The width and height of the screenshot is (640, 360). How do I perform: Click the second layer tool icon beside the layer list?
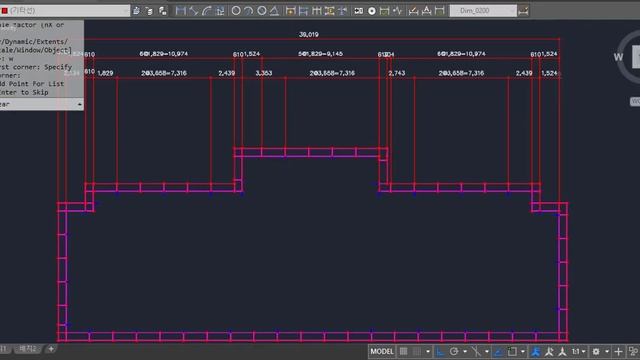click(149, 11)
